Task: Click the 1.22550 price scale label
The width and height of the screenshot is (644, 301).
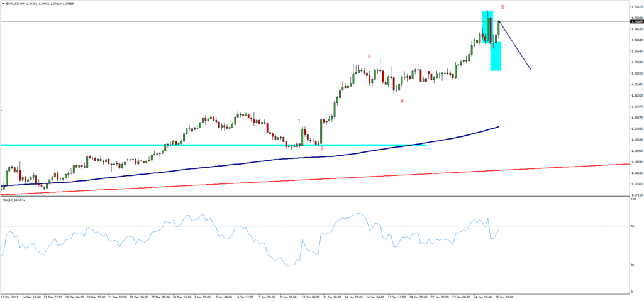Action: click(x=636, y=74)
